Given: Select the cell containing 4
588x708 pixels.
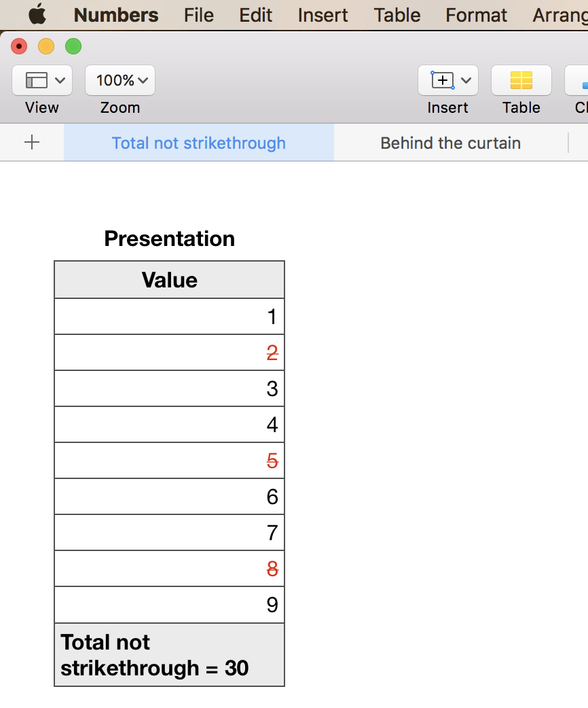Looking at the screenshot, I should tap(169, 425).
